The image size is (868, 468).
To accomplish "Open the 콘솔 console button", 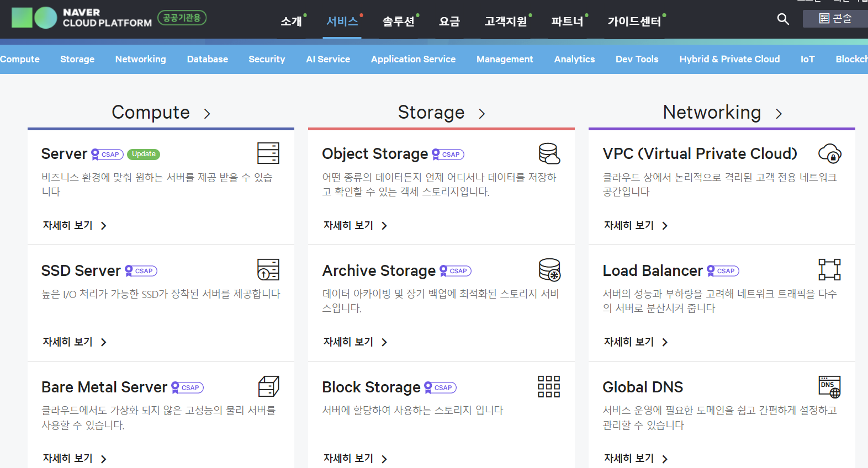I will (835, 18).
